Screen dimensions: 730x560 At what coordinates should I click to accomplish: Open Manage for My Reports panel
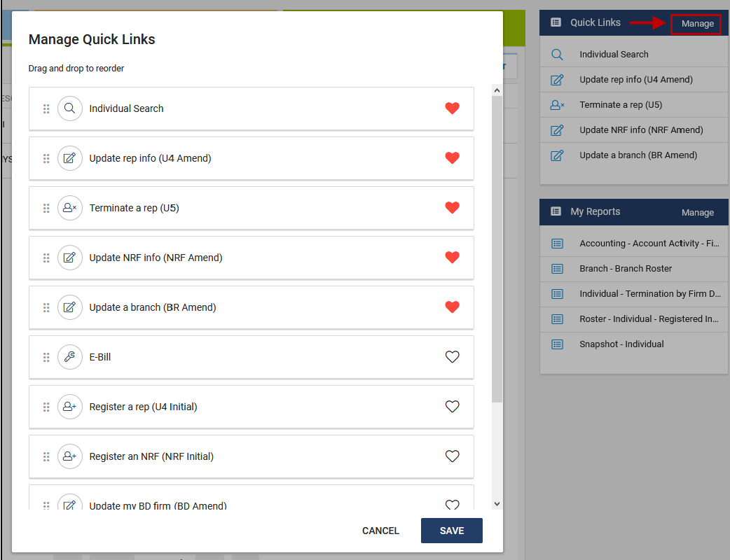pos(698,212)
